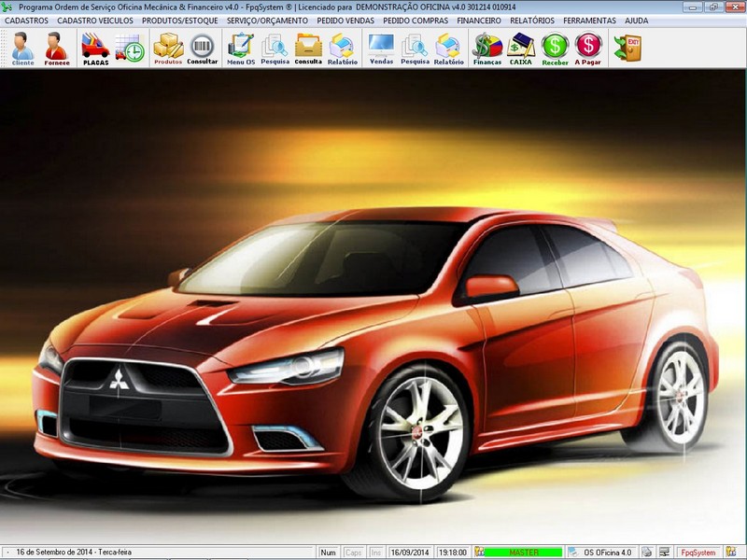Click the Caps indicator in status bar
This screenshot has height=560, width=747.
[x=354, y=553]
